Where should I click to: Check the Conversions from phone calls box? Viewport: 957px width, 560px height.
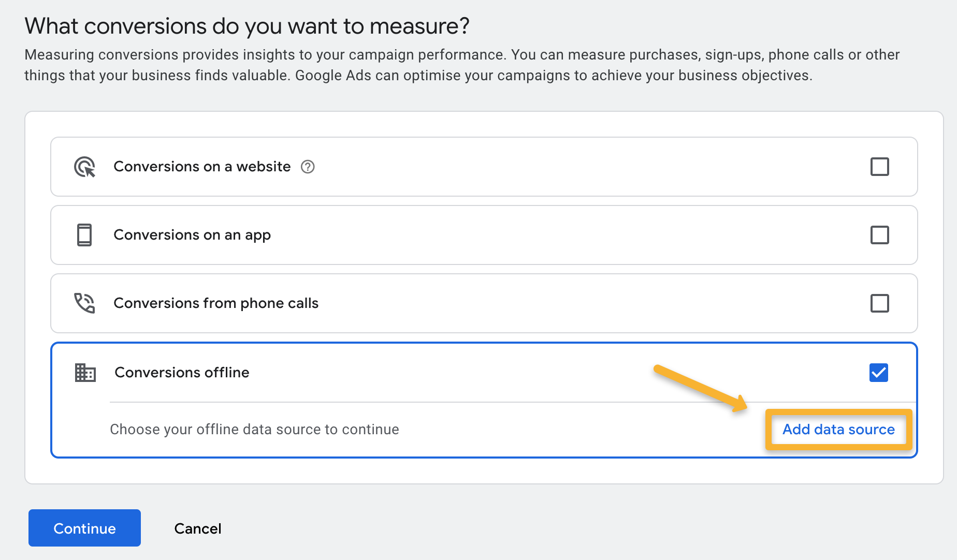tap(879, 303)
